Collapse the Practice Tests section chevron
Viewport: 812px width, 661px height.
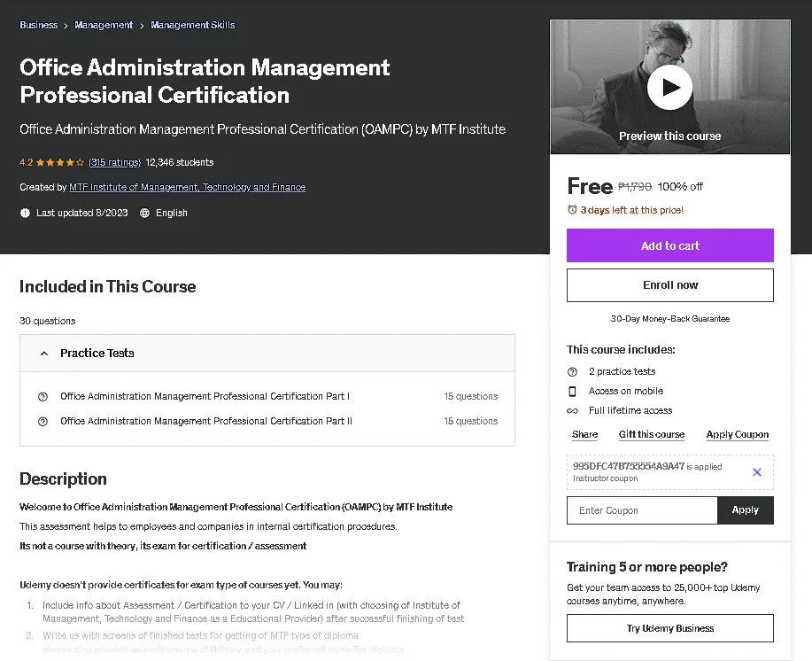point(44,354)
